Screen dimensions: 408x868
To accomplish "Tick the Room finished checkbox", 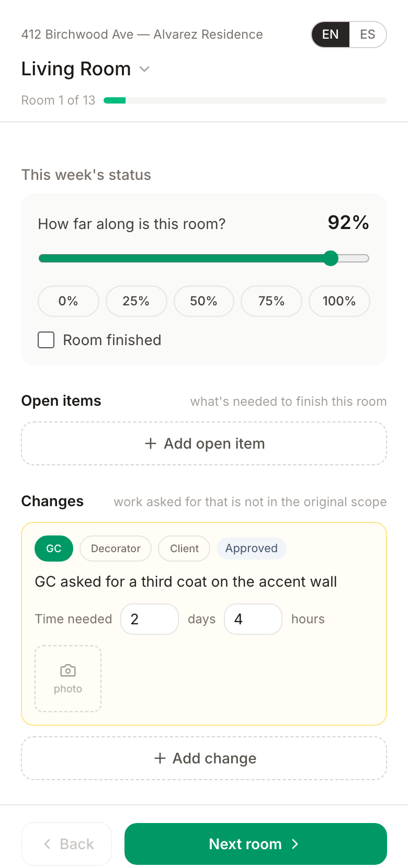I will click(46, 340).
